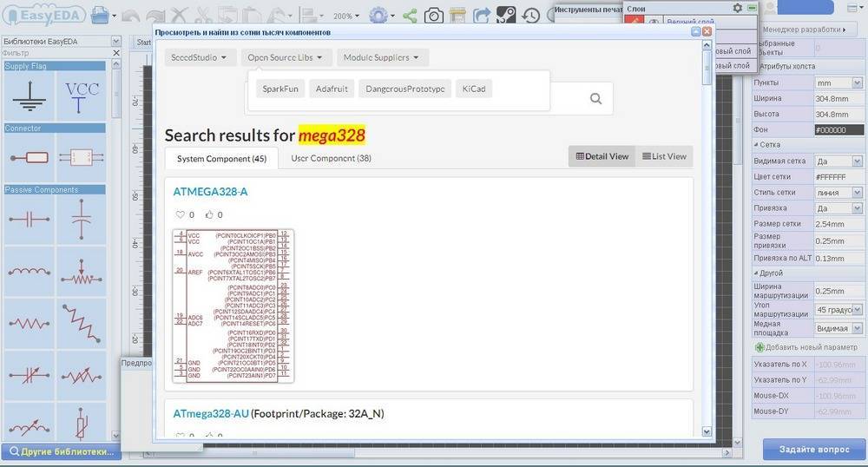Click the background color #000000 field
This screenshot has width=868, height=467.
coord(838,129)
